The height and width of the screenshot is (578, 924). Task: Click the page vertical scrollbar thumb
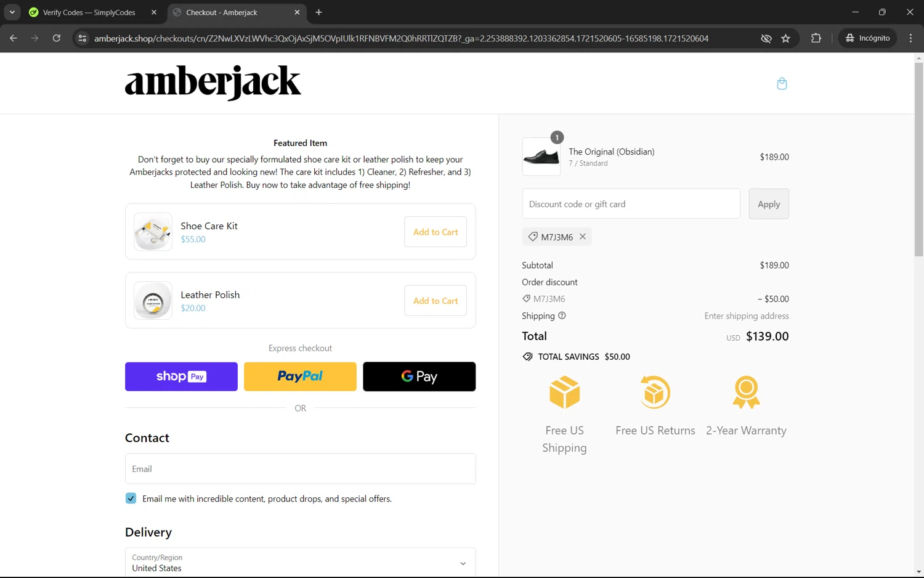coord(918,159)
